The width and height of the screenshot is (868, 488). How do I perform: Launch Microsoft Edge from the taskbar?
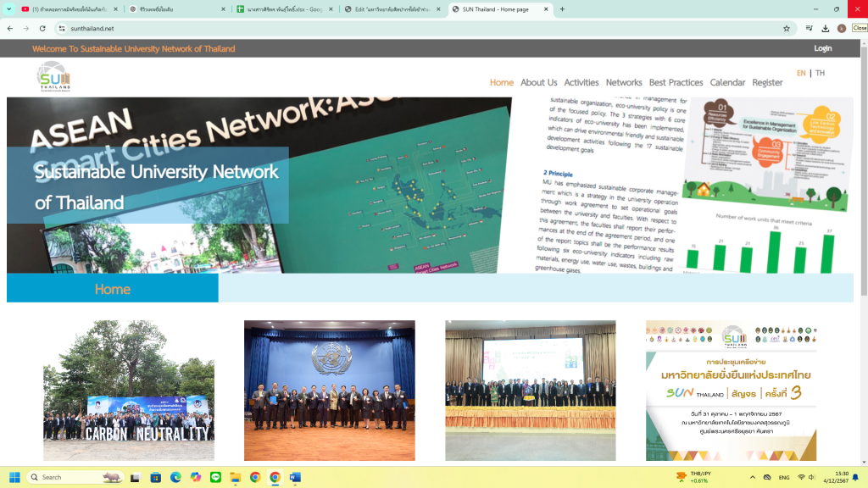coord(175,477)
